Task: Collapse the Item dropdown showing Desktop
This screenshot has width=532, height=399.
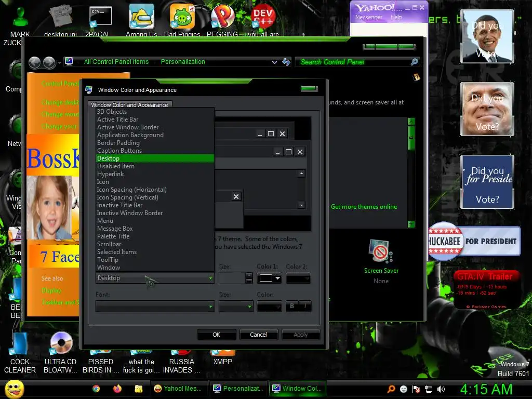Action: [155, 278]
